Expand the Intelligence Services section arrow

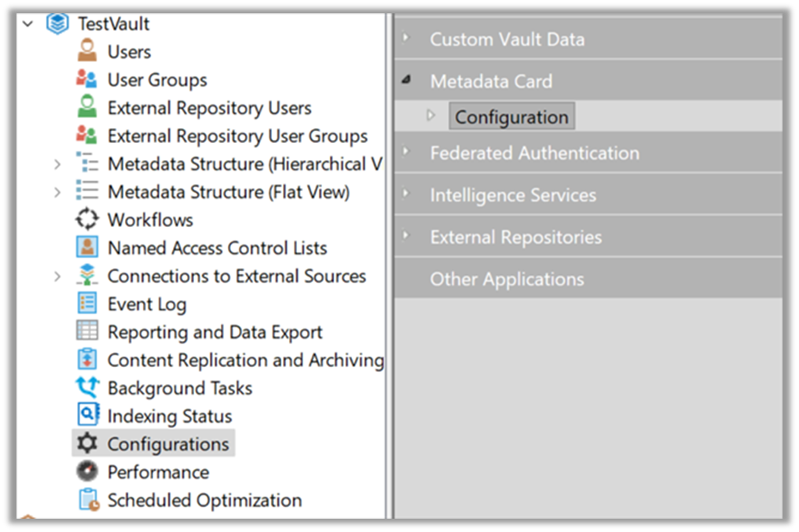tap(406, 193)
